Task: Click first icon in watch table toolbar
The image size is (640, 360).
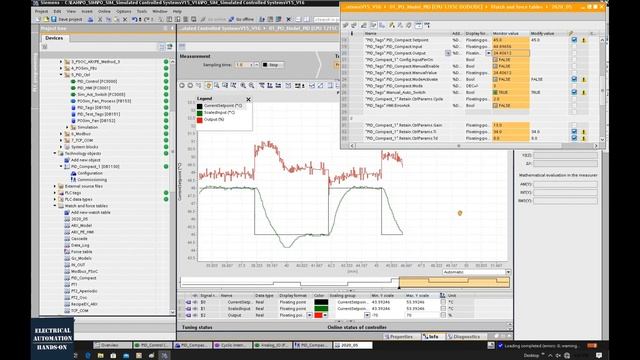Action: [x=345, y=25]
